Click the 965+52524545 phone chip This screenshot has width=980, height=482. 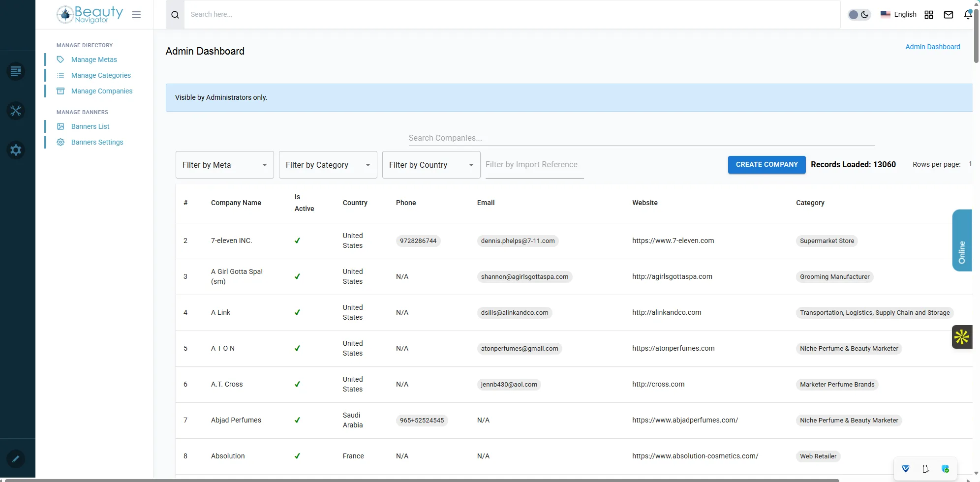tap(422, 421)
